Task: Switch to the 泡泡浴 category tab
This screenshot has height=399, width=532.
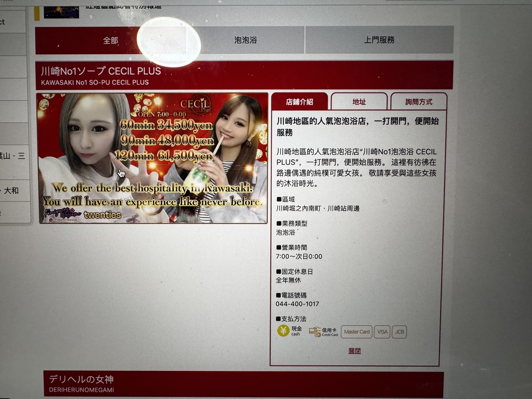Action: [x=245, y=40]
